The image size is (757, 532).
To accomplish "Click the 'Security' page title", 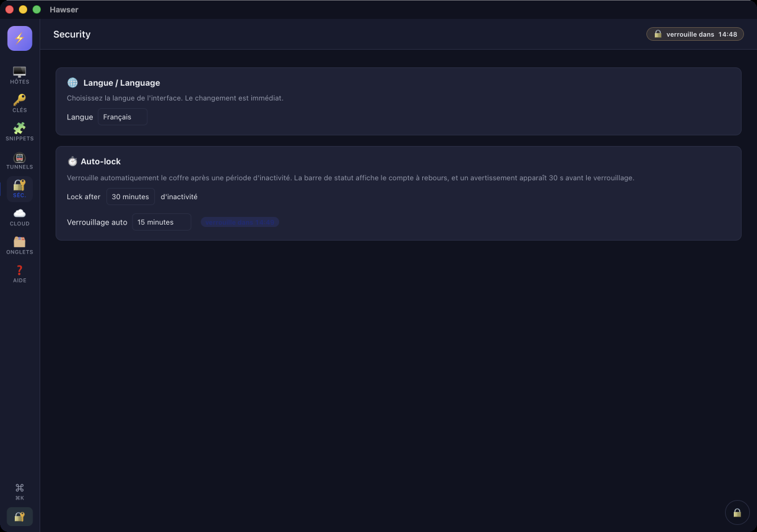I will [72, 34].
